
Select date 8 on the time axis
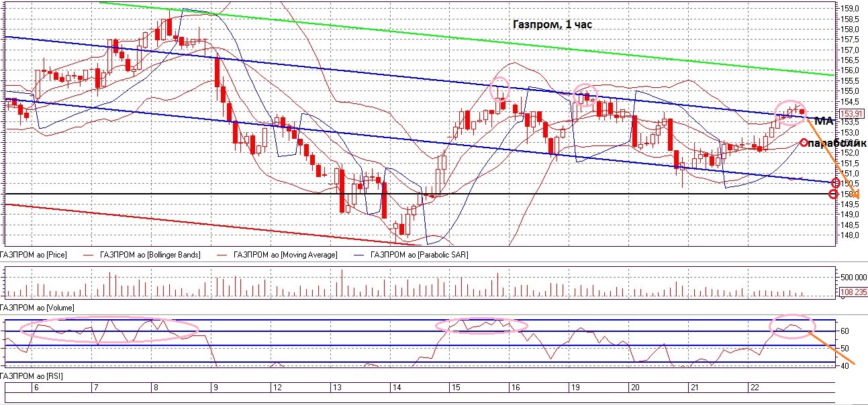pyautogui.click(x=156, y=388)
